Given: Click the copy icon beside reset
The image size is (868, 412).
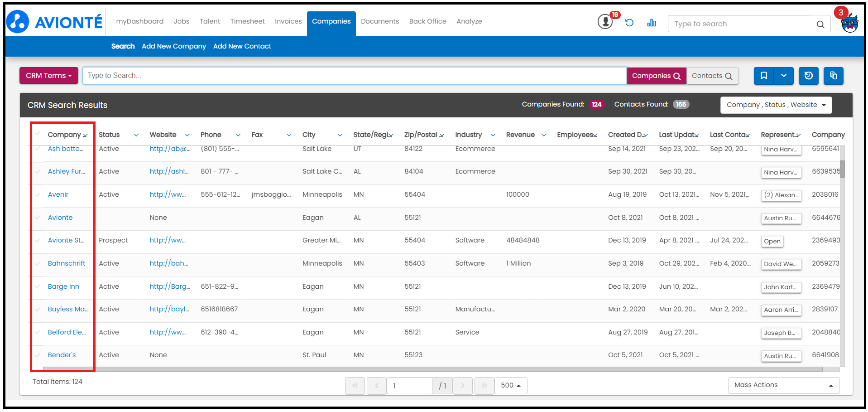Looking at the screenshot, I should pyautogui.click(x=834, y=76).
